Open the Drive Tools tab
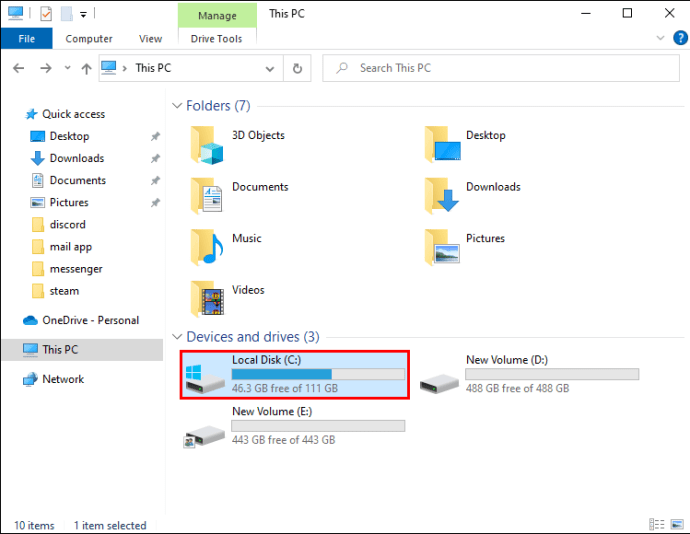This screenshot has width=690, height=534. (216, 39)
